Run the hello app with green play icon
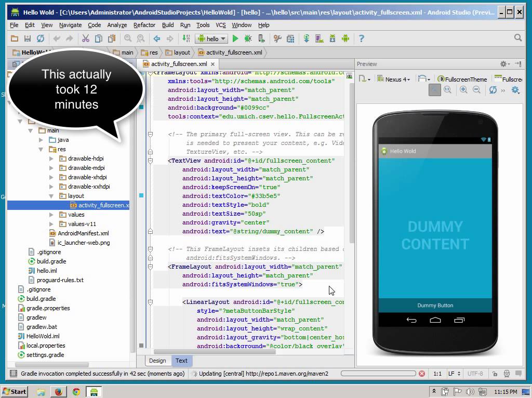The height and width of the screenshot is (398, 532). pos(235,38)
